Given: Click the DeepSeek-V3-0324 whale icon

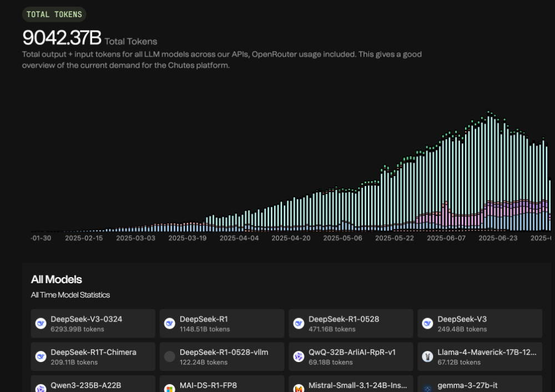Looking at the screenshot, I should (x=41, y=324).
